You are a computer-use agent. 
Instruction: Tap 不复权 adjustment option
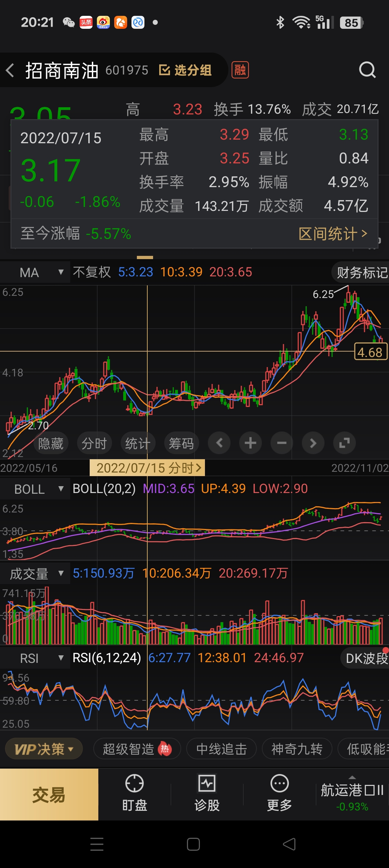pos(92,272)
